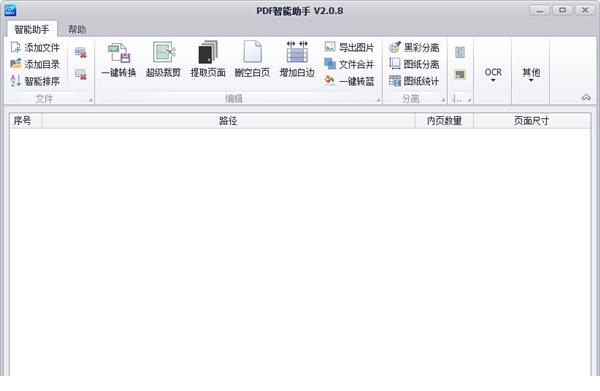The width and height of the screenshot is (600, 391).
Task: Open the 文件 group dialog launcher
Action: 90,100
